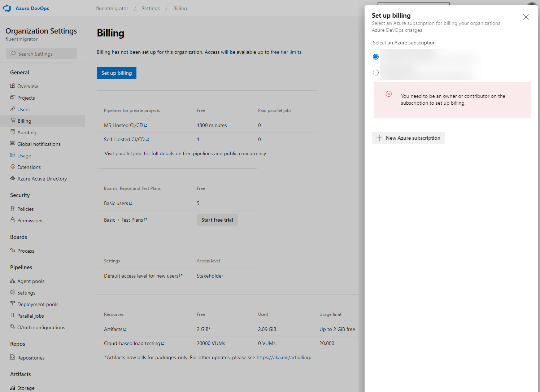Click New Azure subscription

coord(408,138)
